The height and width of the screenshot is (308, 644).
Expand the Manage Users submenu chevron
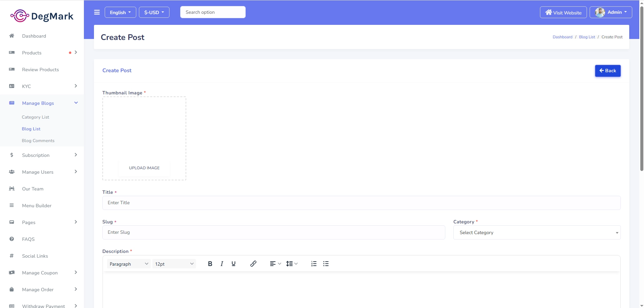[x=76, y=172]
